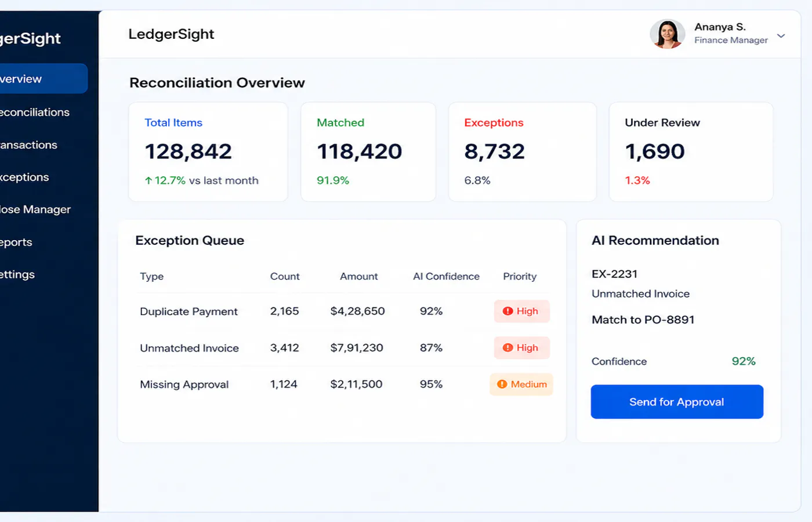Image resolution: width=812 pixels, height=522 pixels.
Task: Sort by the Type column header
Action: coord(152,276)
